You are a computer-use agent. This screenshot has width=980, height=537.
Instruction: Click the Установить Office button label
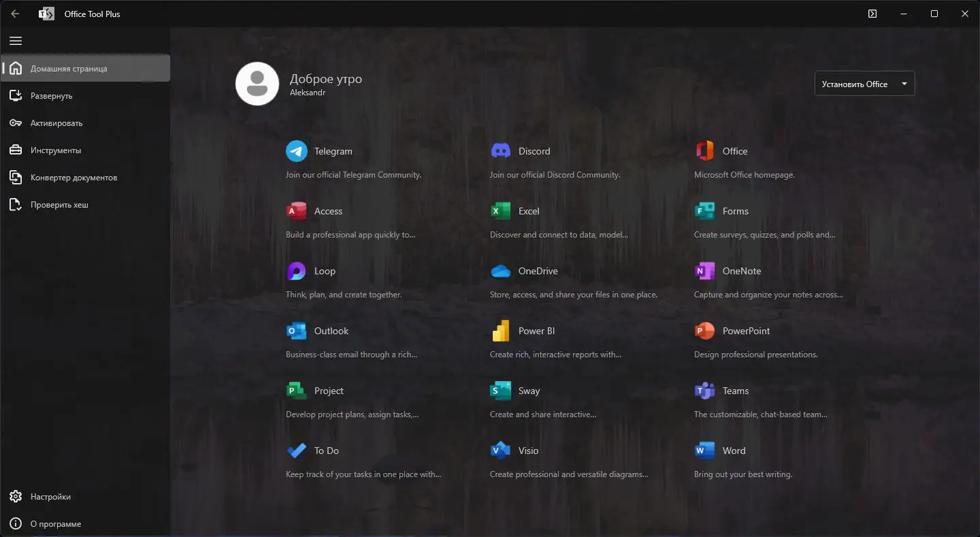[x=855, y=84]
